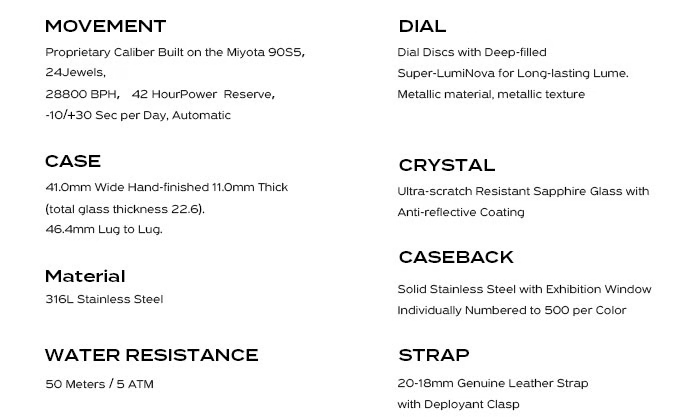
Task: Select the DIAL section heading
Action: point(422,26)
